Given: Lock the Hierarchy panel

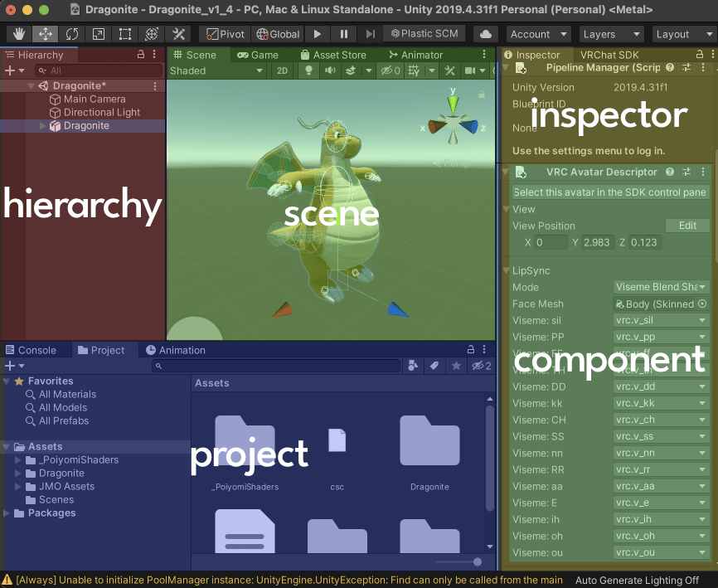Looking at the screenshot, I should click(x=141, y=55).
